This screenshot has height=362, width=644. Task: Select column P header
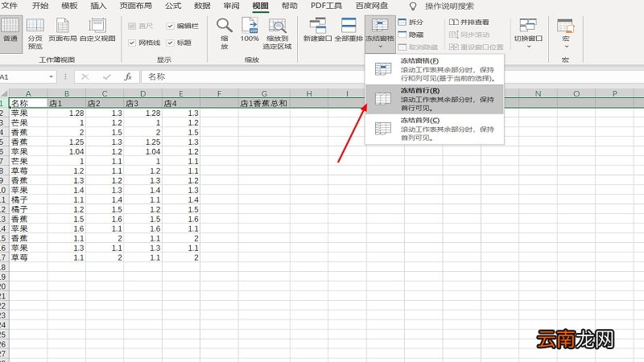(x=614, y=93)
